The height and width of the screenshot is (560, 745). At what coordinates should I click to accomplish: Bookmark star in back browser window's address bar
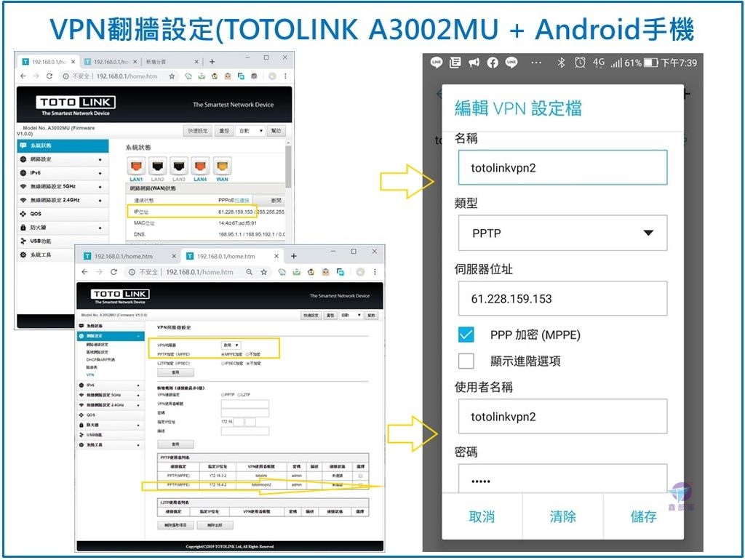point(172,76)
